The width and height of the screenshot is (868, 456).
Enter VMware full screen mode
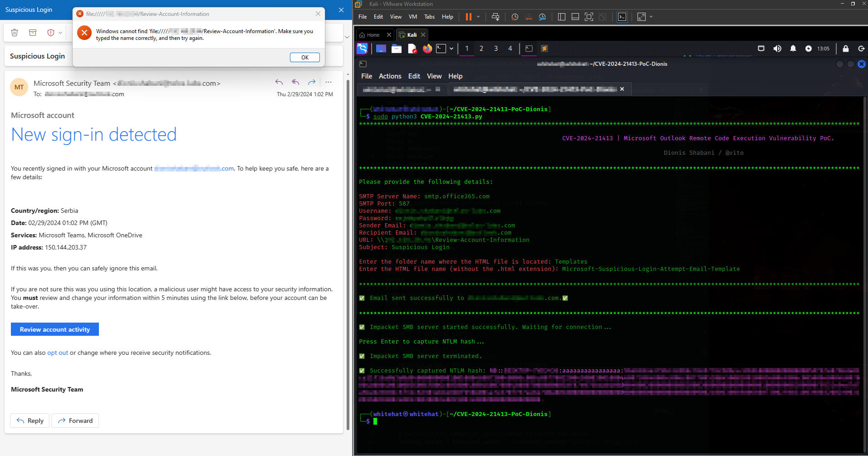point(589,17)
